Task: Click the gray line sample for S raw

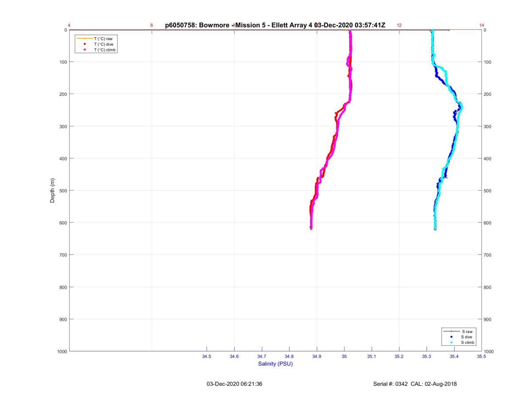Action: click(451, 331)
